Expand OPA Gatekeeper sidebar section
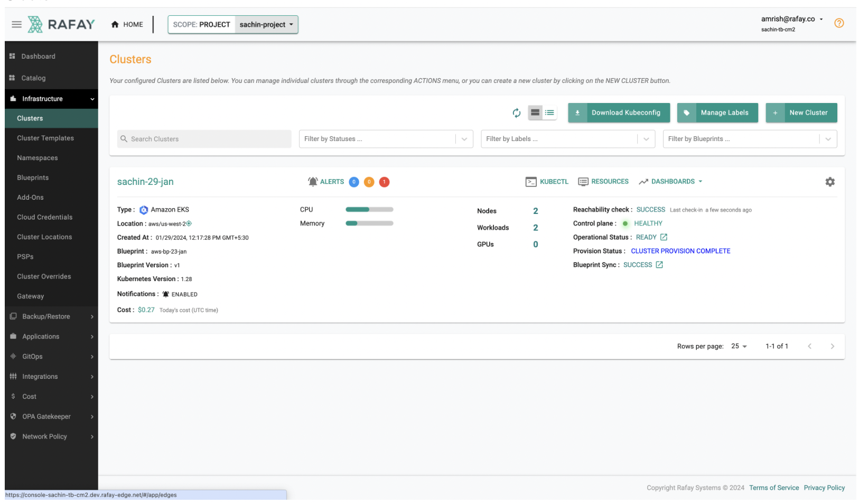 [51, 417]
